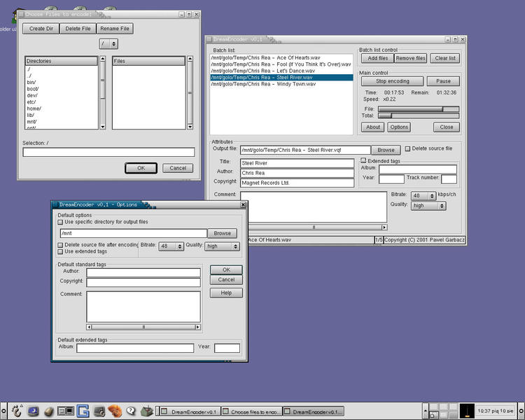Launch the orange shrimp application icon
This screenshot has height=420, width=525.
coord(115,411)
